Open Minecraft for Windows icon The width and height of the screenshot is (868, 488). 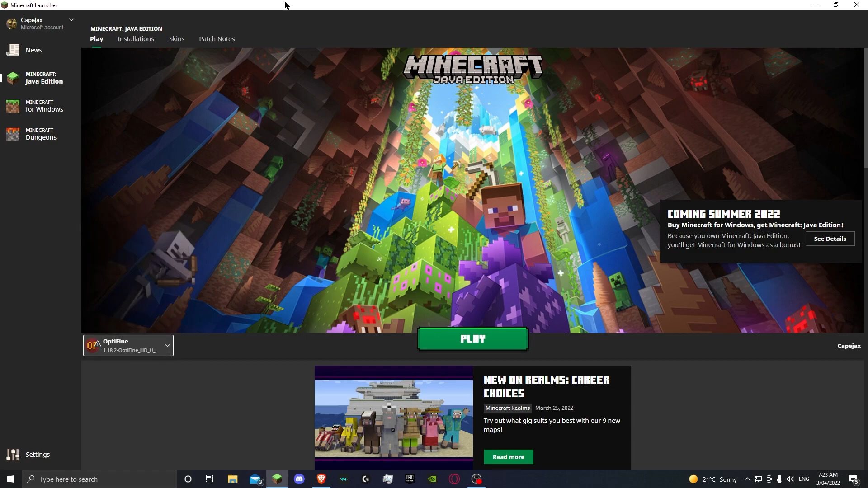pos(13,106)
